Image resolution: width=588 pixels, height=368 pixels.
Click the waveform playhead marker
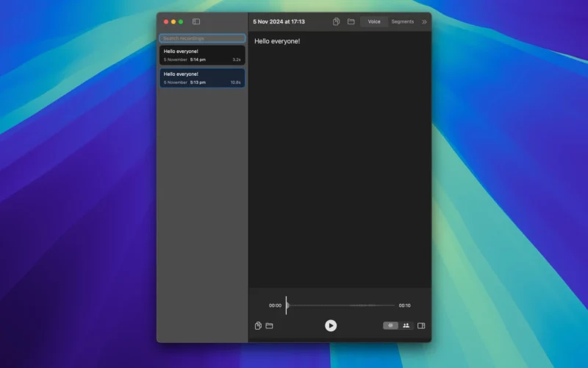click(287, 305)
